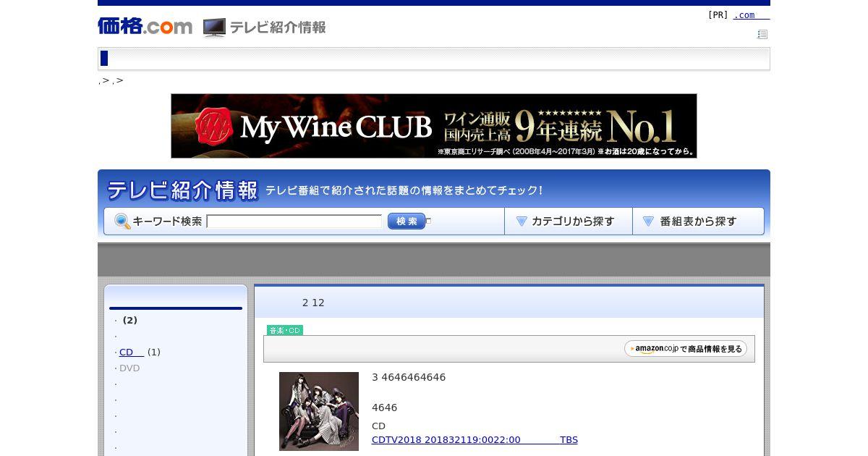Viewport: 868px width, 456px height.
Task: Select the DVD entry in sidebar
Action: coord(129,368)
